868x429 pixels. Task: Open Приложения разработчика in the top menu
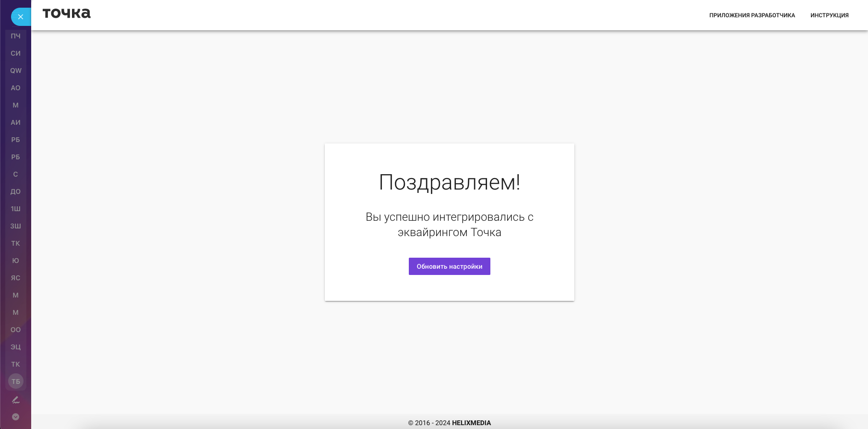[752, 15]
